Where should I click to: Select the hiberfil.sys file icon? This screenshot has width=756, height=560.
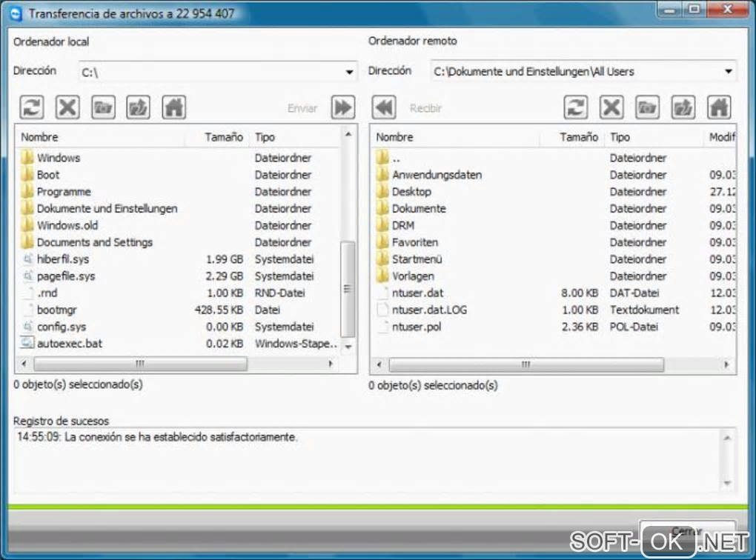coord(27,259)
